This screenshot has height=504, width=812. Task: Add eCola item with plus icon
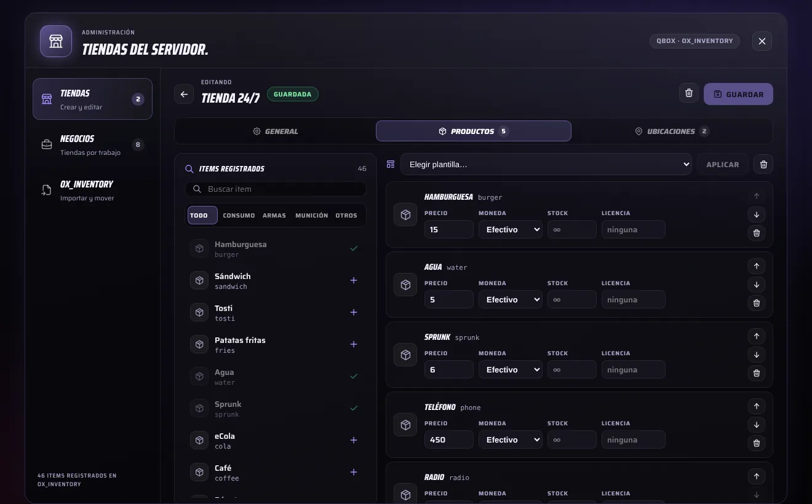(354, 440)
